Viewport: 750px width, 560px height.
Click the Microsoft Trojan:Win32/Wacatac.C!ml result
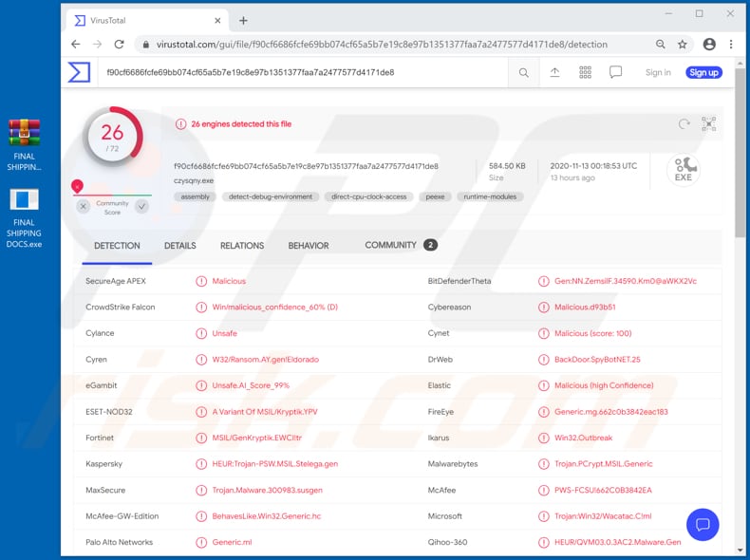click(x=603, y=516)
